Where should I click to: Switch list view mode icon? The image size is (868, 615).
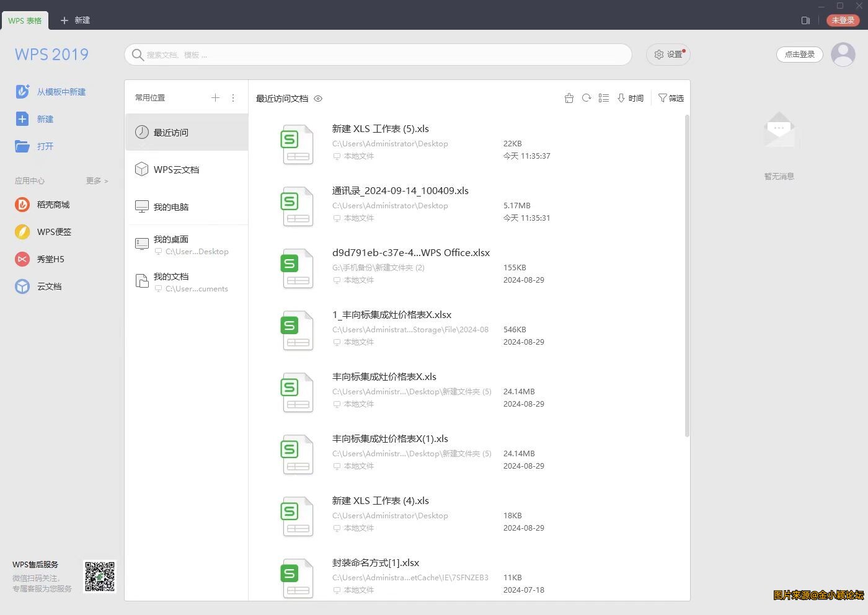(x=604, y=98)
